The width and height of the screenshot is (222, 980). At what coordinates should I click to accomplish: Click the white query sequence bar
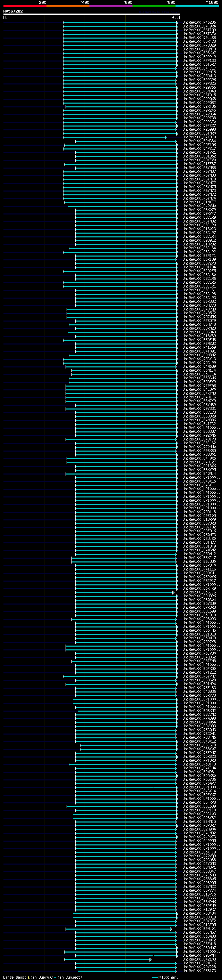coord(91,14)
